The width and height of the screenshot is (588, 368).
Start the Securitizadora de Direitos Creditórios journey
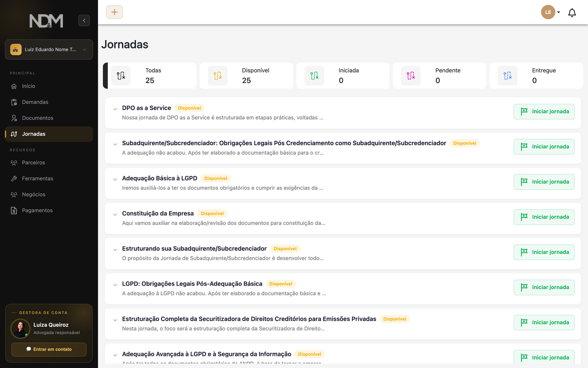(544, 323)
